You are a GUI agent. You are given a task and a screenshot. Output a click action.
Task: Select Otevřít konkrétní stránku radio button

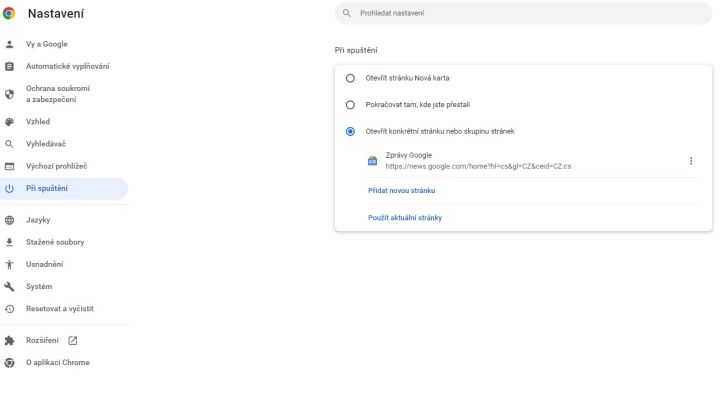point(350,132)
